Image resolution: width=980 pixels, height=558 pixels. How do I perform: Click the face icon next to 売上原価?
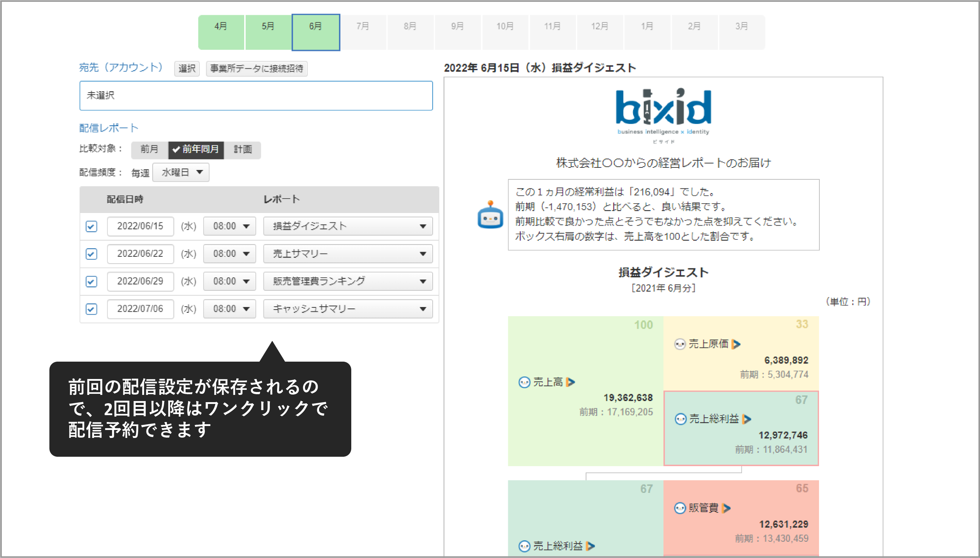coord(679,344)
